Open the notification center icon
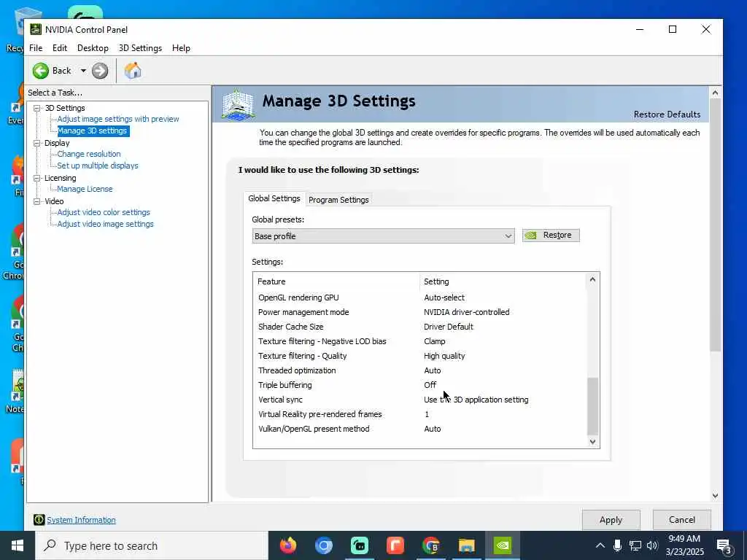Viewport: 747px width, 560px height. click(724, 546)
